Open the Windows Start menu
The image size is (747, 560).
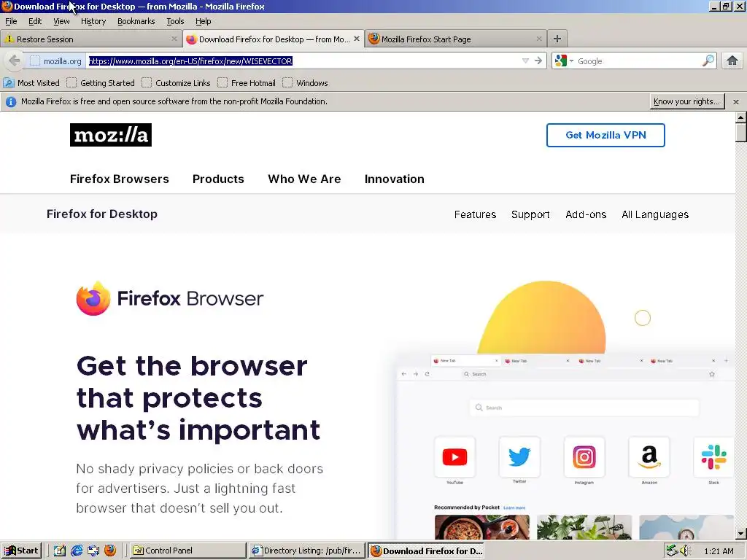[x=21, y=551]
